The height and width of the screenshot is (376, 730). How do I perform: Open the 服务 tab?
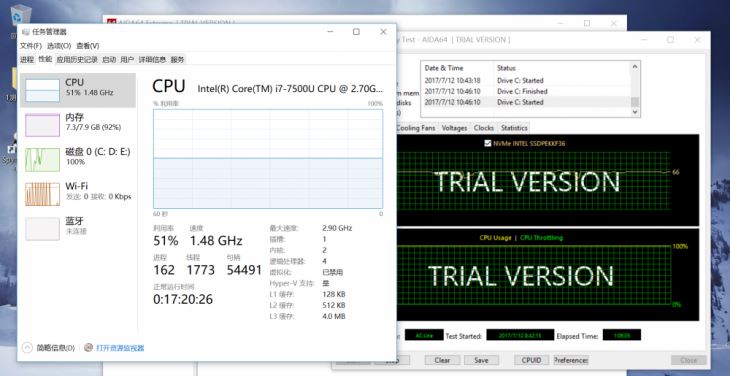(x=177, y=59)
